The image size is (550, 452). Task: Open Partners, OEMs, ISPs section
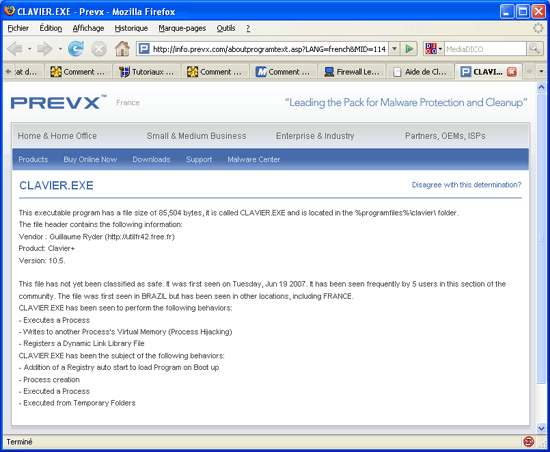point(445,136)
